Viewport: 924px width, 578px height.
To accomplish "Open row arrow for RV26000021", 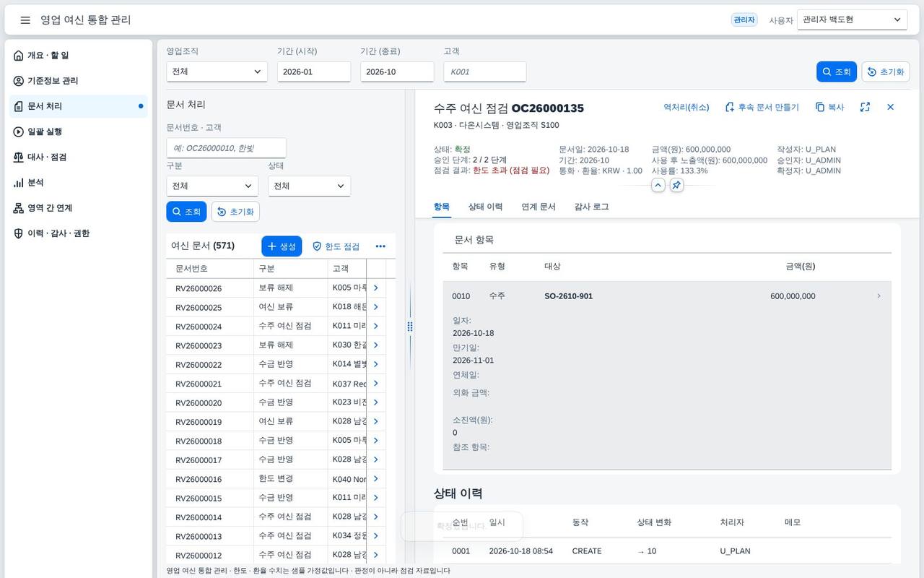I will click(375, 384).
